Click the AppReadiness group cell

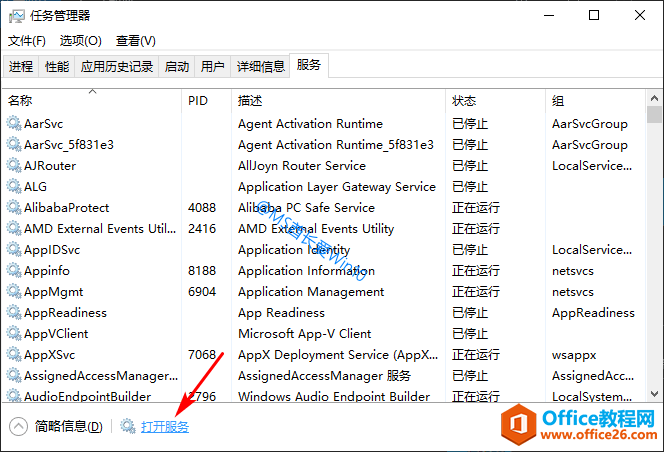click(x=593, y=313)
